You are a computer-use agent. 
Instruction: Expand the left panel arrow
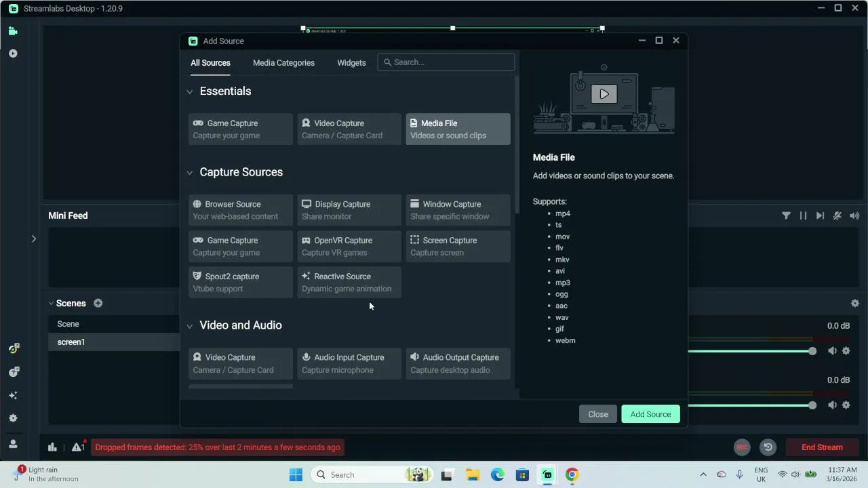click(33, 239)
